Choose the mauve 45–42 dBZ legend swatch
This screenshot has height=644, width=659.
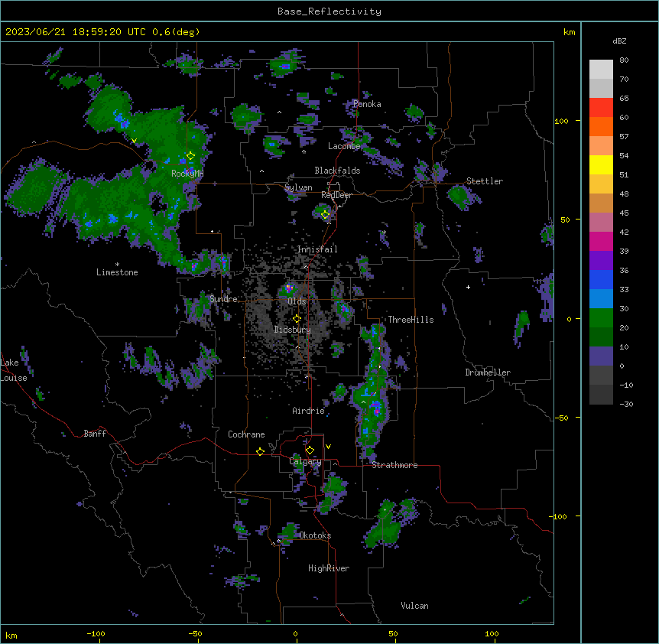pos(601,223)
